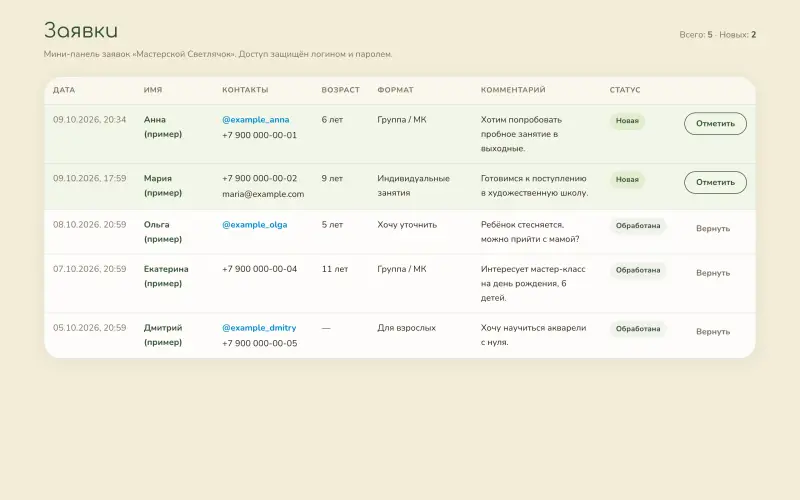The width and height of the screenshot is (800, 500).
Task: Click the age cell 6 лет
Action: point(332,119)
